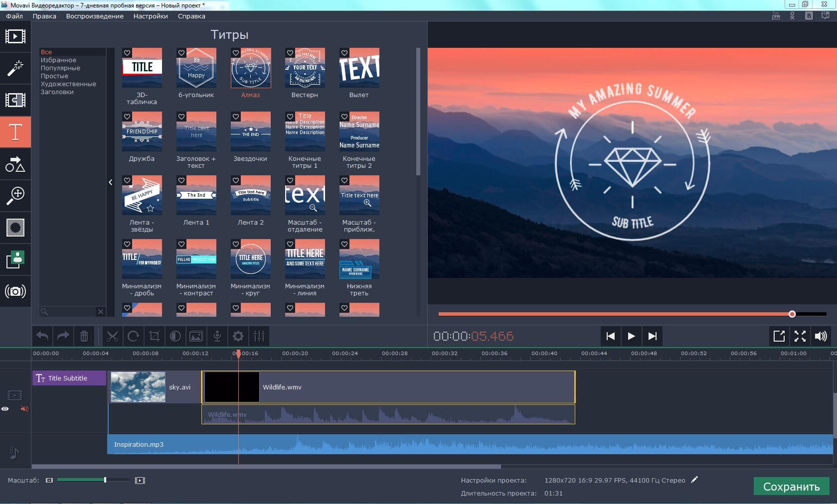The width and height of the screenshot is (837, 504).
Task: Collapse the categories list with the arrow
Action: (x=111, y=182)
